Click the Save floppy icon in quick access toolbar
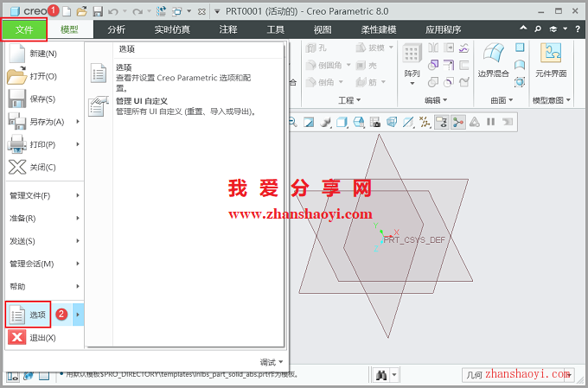Image resolution: width=588 pixels, height=388 pixels. [x=98, y=11]
